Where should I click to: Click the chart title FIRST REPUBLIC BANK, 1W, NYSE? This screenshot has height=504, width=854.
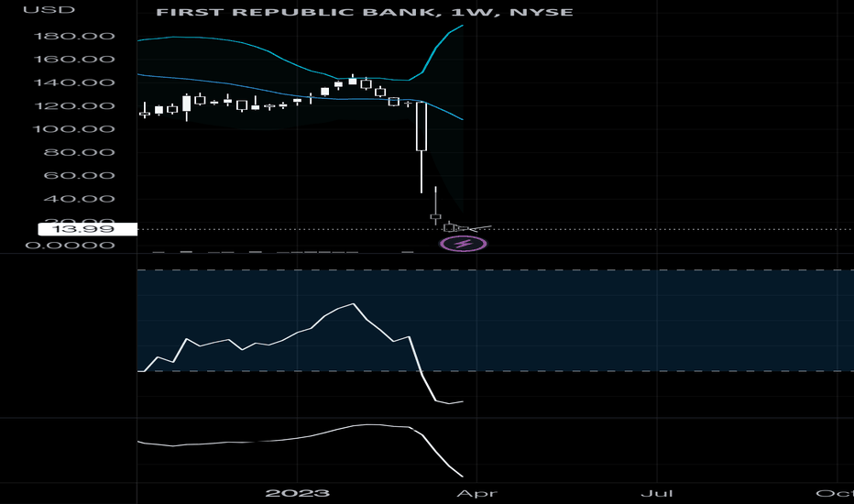365,12
